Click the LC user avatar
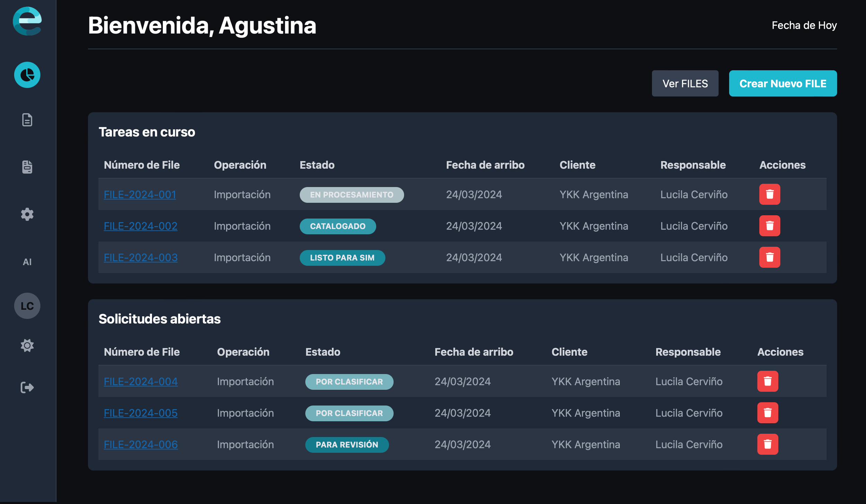This screenshot has height=504, width=866. (27, 306)
